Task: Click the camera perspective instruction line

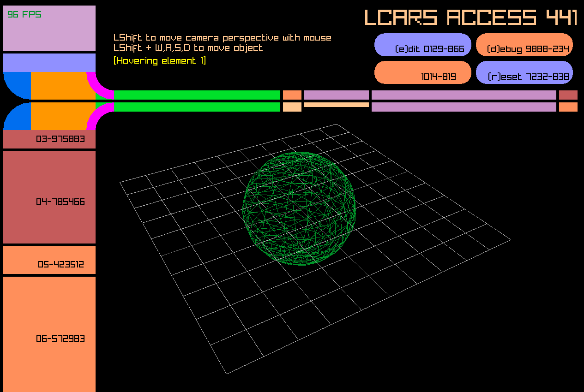Action: point(223,38)
